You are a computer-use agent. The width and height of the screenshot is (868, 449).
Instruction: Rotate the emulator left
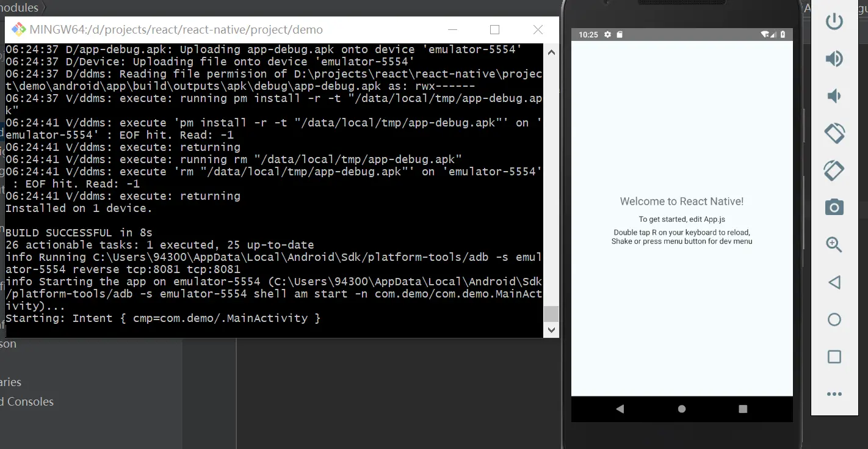[834, 133]
